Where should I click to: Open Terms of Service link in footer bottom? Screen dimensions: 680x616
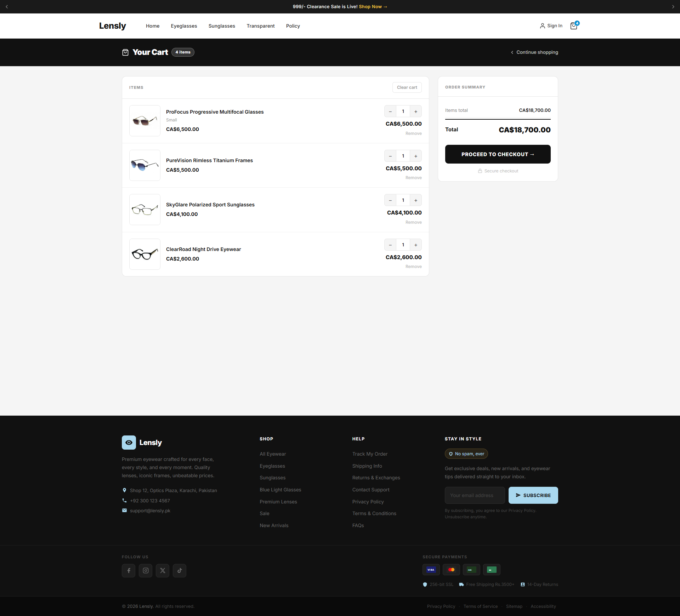coord(481,606)
